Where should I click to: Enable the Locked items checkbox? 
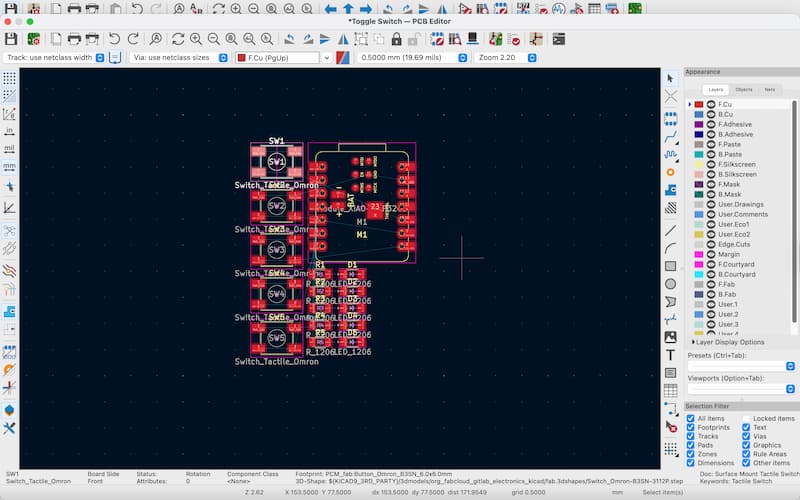[744, 418]
